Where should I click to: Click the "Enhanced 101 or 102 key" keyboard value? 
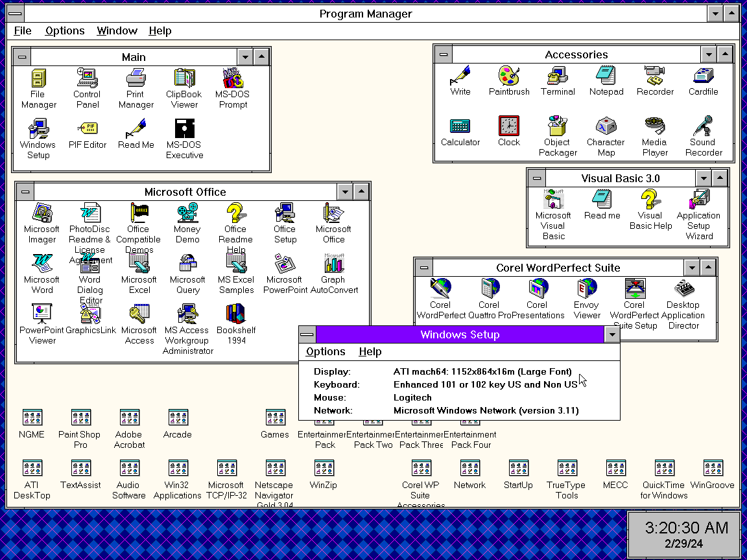[486, 385]
